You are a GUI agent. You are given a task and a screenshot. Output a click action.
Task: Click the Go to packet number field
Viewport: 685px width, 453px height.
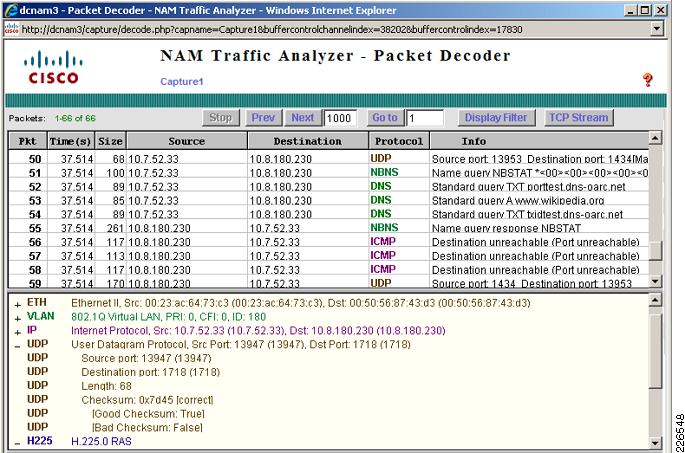425,118
